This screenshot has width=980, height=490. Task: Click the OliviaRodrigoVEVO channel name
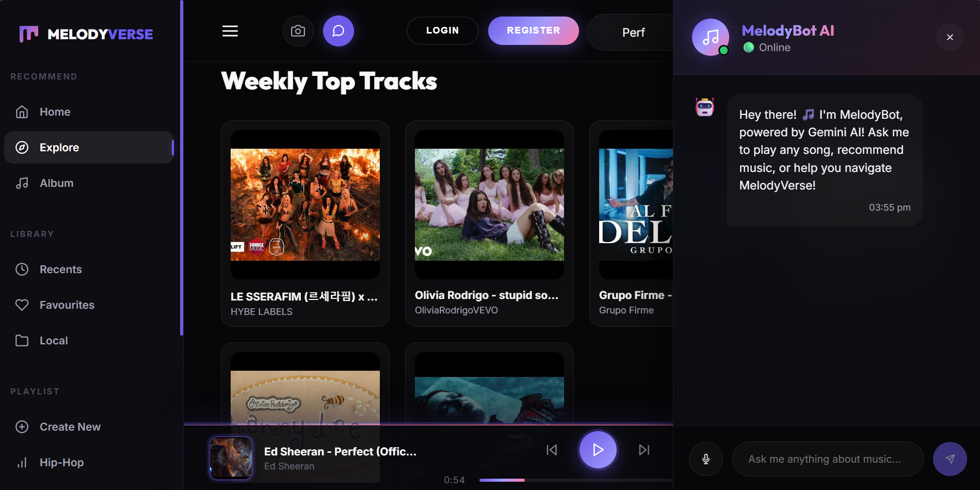click(x=456, y=310)
